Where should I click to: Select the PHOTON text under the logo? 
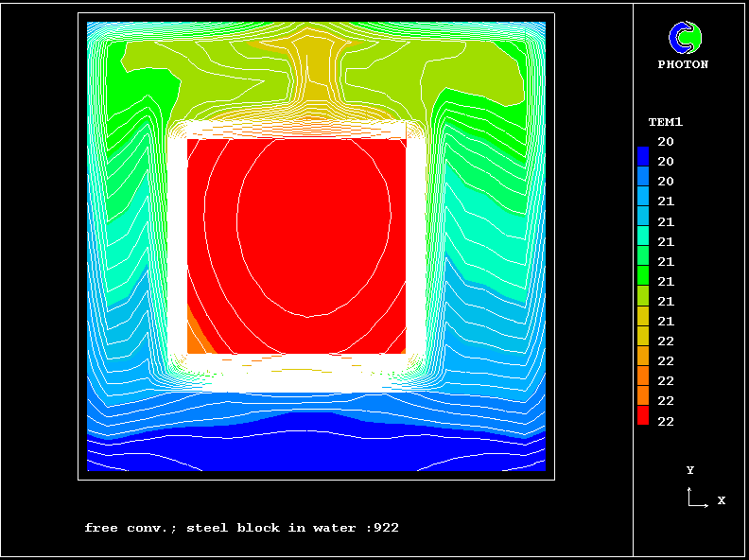[x=683, y=65]
